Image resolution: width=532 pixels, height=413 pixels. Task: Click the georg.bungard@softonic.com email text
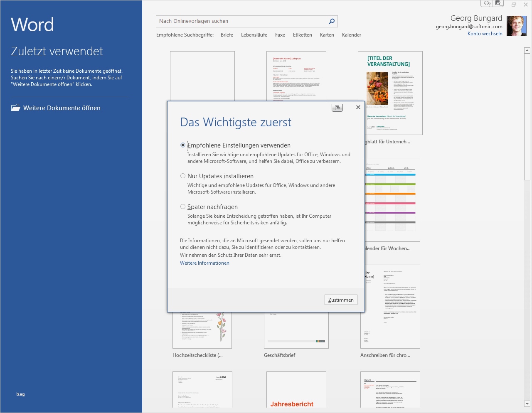click(469, 27)
